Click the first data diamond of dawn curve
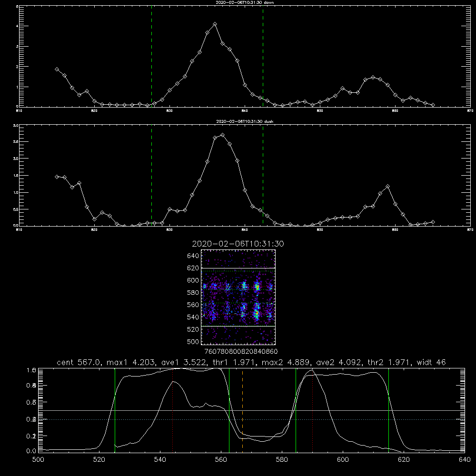Screen dimensions: 476x476 (57, 69)
